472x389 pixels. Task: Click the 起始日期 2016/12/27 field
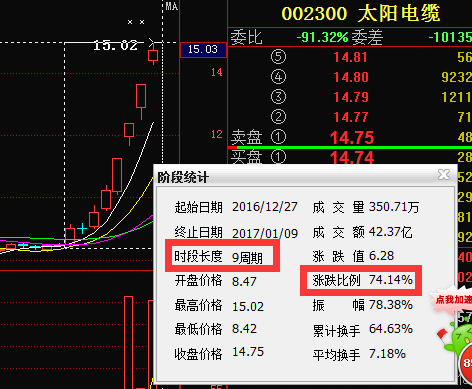[236, 207]
